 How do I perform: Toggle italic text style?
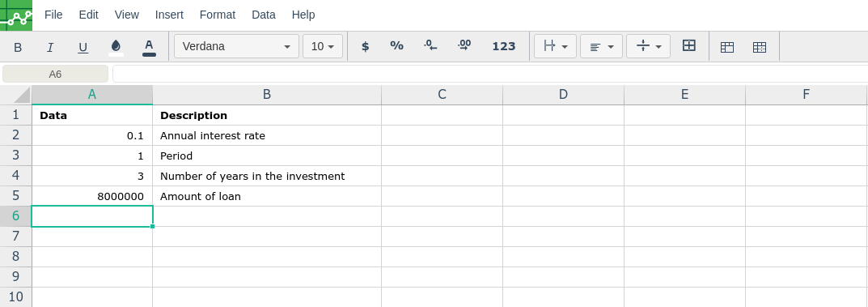pyautogui.click(x=50, y=48)
